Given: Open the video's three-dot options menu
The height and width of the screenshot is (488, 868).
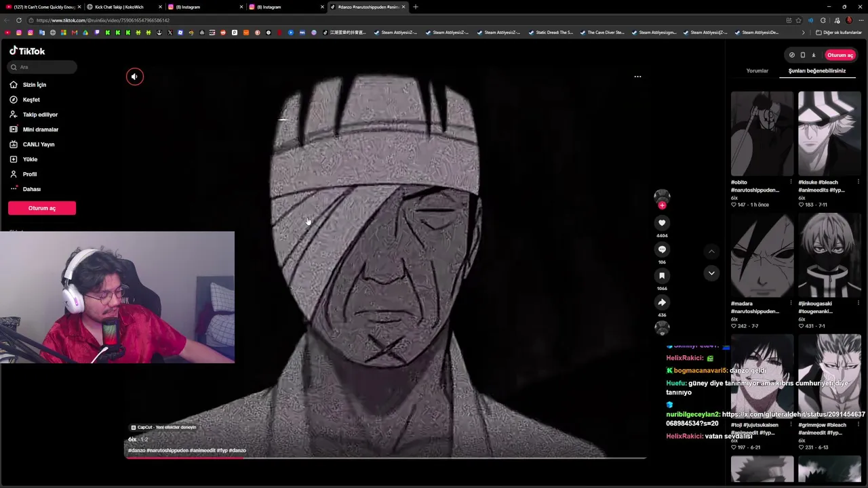Looking at the screenshot, I should click(637, 77).
